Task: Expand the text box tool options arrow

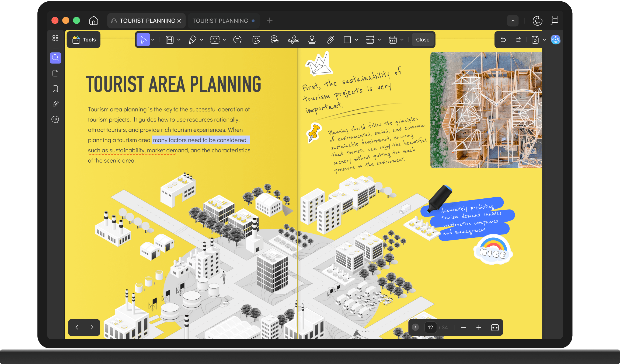Action: click(224, 40)
